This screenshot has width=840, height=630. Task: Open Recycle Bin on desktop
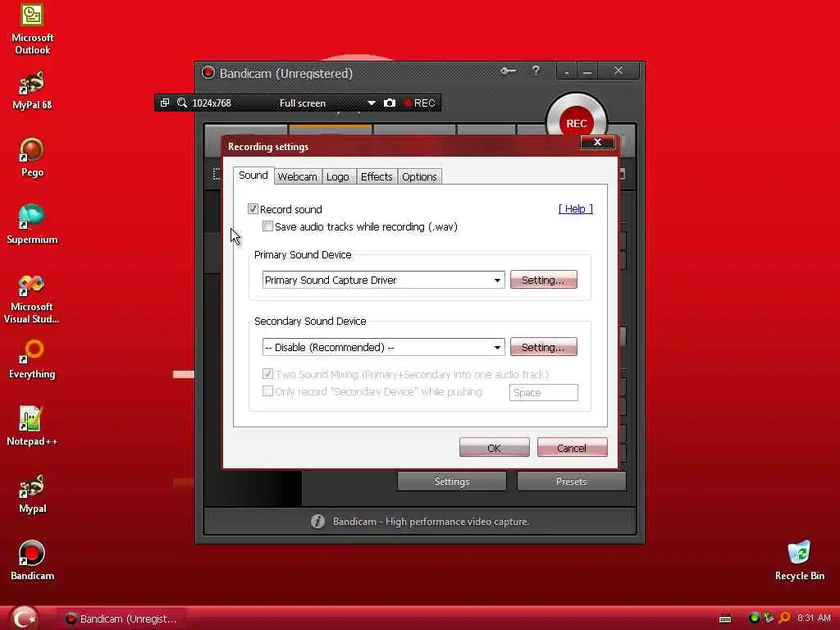pyautogui.click(x=799, y=560)
